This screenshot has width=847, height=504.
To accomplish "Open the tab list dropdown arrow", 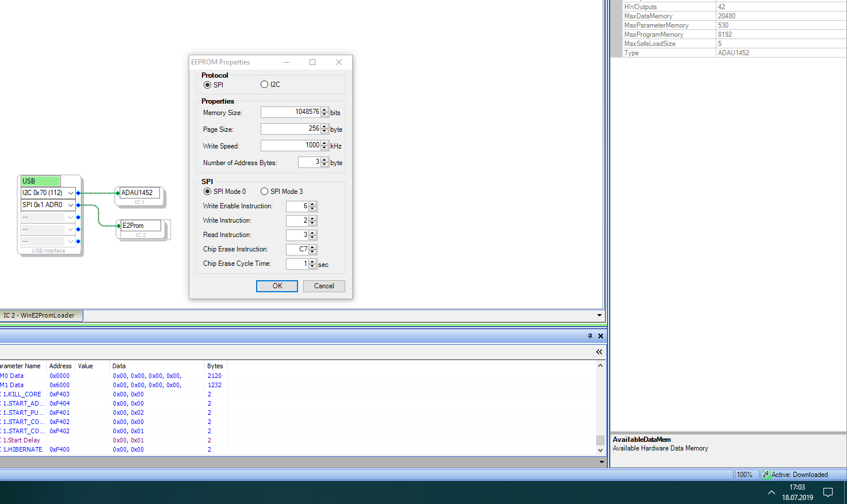I will (600, 315).
